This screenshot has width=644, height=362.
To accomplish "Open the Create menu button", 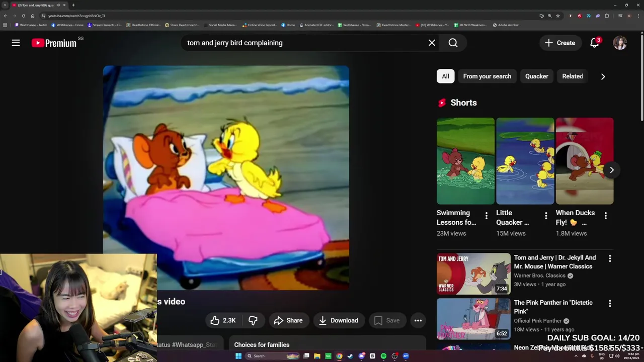I will click(560, 43).
